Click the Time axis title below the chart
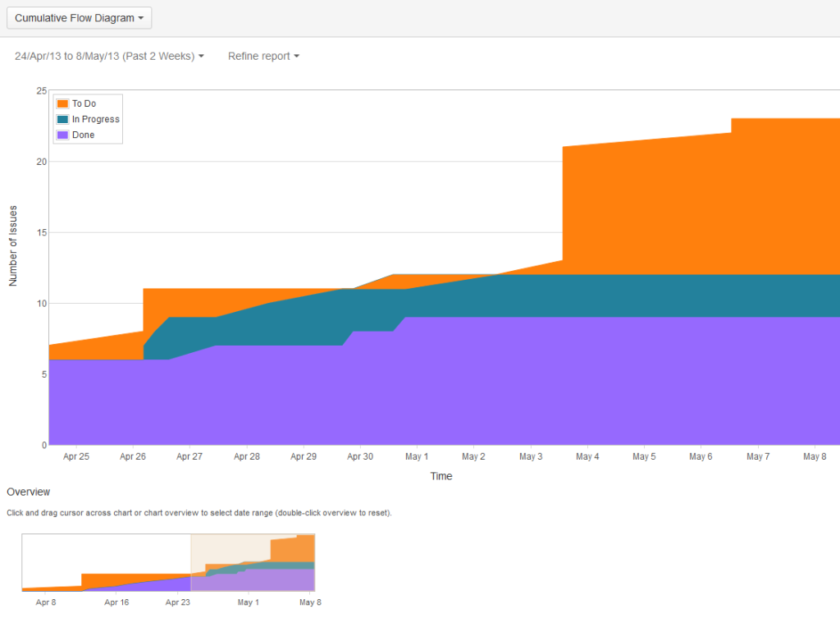The height and width of the screenshot is (632, 840). click(441, 476)
